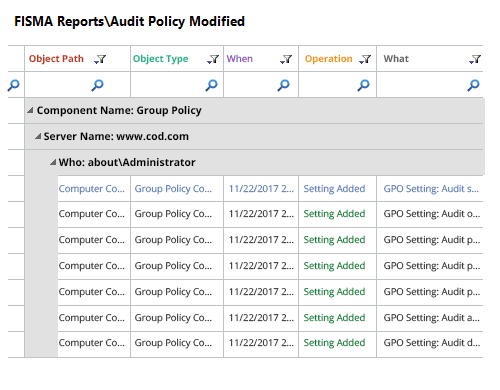Open the When column filter icon

coord(286,59)
